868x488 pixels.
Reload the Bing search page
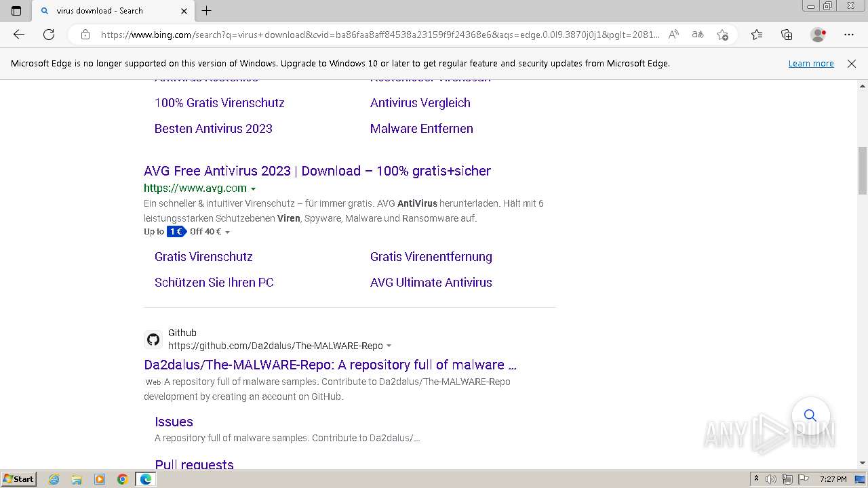tap(49, 35)
